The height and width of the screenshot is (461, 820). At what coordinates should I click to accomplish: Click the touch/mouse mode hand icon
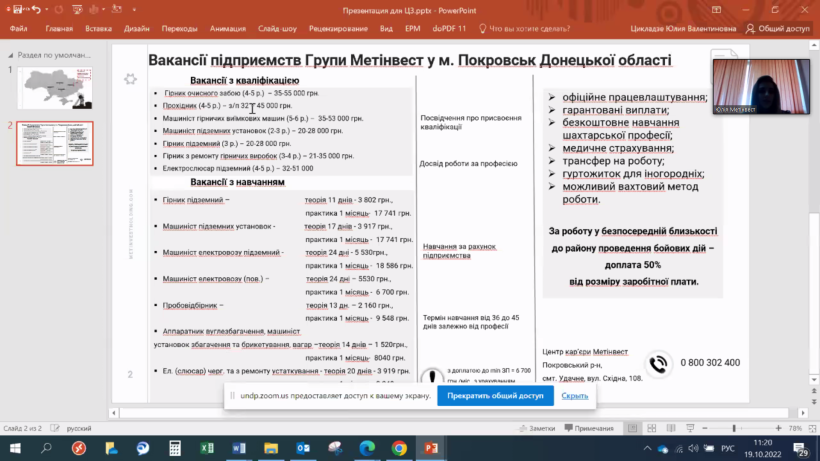pyautogui.click(x=95, y=9)
